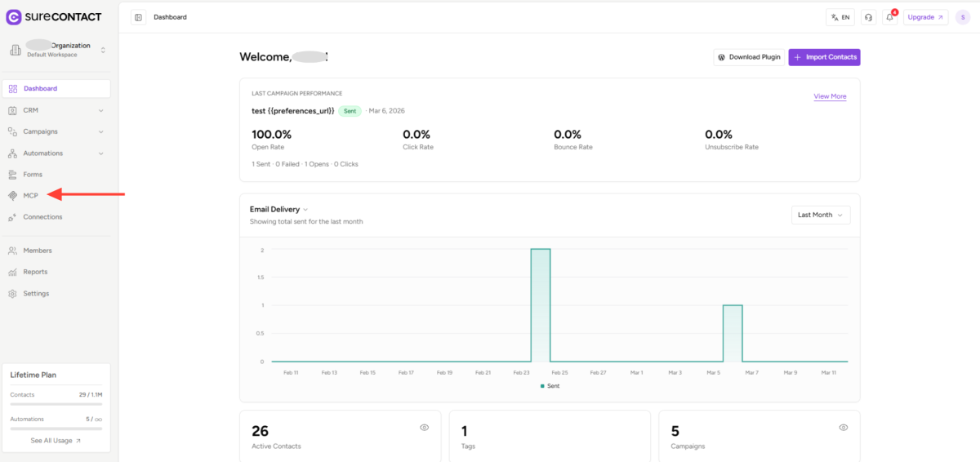Click the Contacts usage progress bar
This screenshot has height=462, width=980.
(x=56, y=403)
